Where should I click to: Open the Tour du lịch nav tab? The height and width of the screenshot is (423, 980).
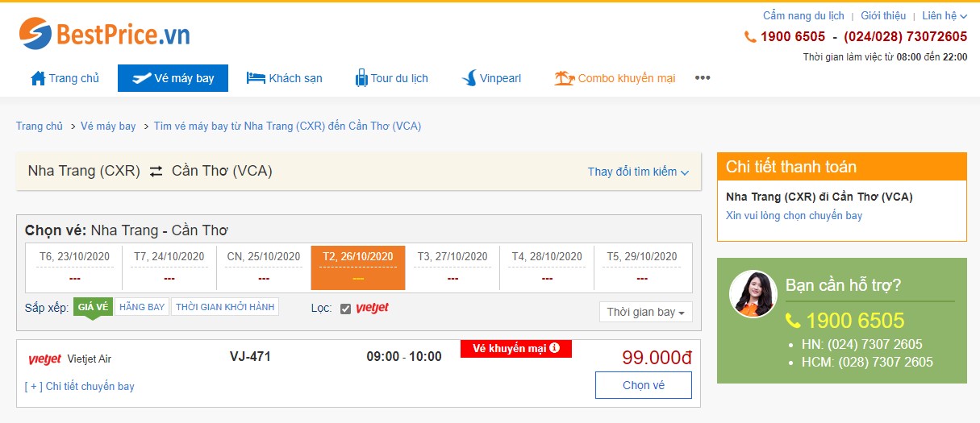coord(391,78)
